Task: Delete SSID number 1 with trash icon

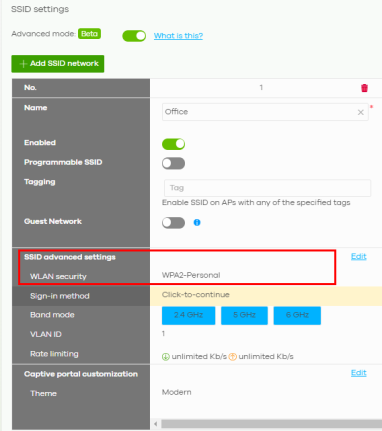Action: 364,88
